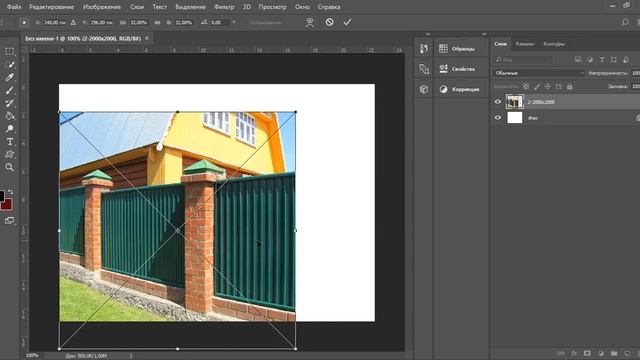Open the Коррекция panel

click(462, 89)
